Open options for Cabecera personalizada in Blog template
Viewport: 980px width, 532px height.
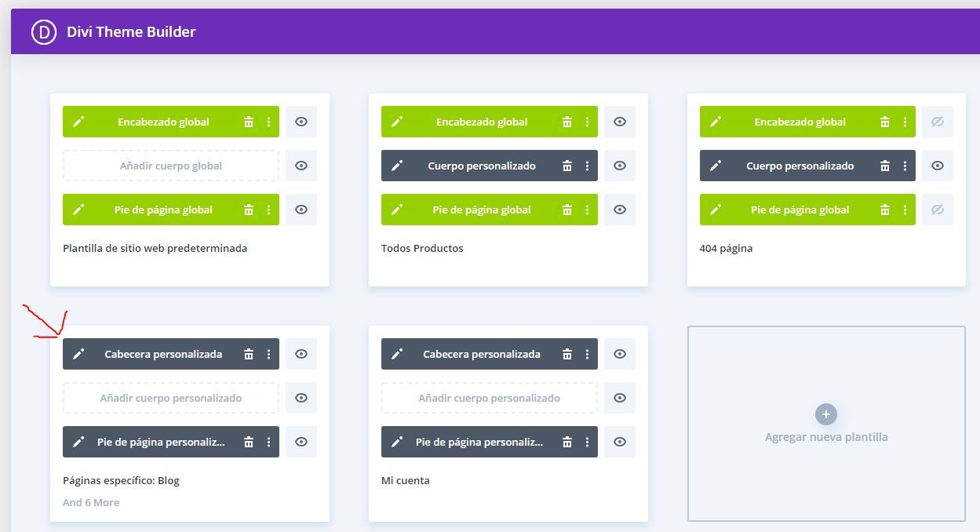[268, 354]
